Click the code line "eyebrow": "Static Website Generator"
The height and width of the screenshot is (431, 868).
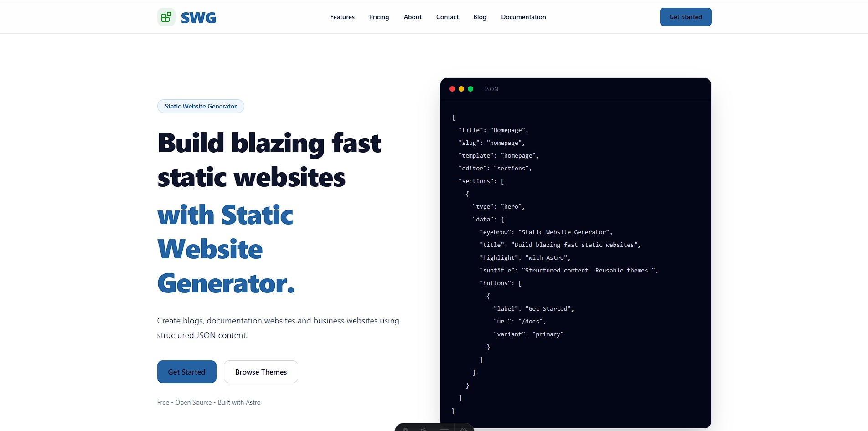546,232
